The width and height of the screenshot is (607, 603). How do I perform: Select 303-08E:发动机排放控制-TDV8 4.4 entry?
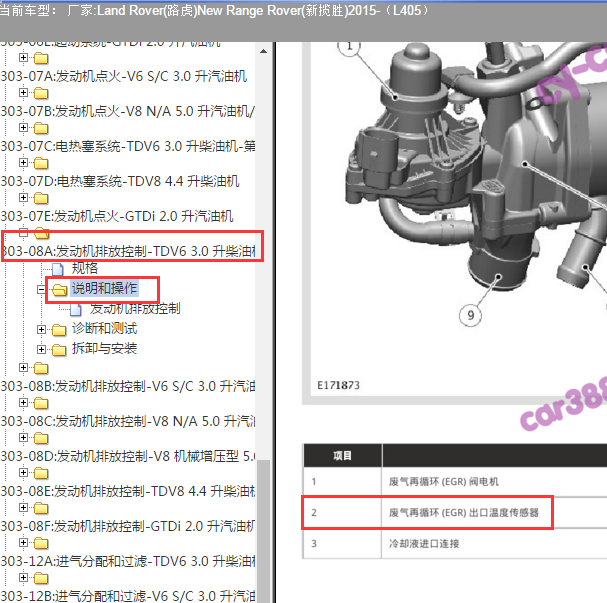tap(127, 491)
